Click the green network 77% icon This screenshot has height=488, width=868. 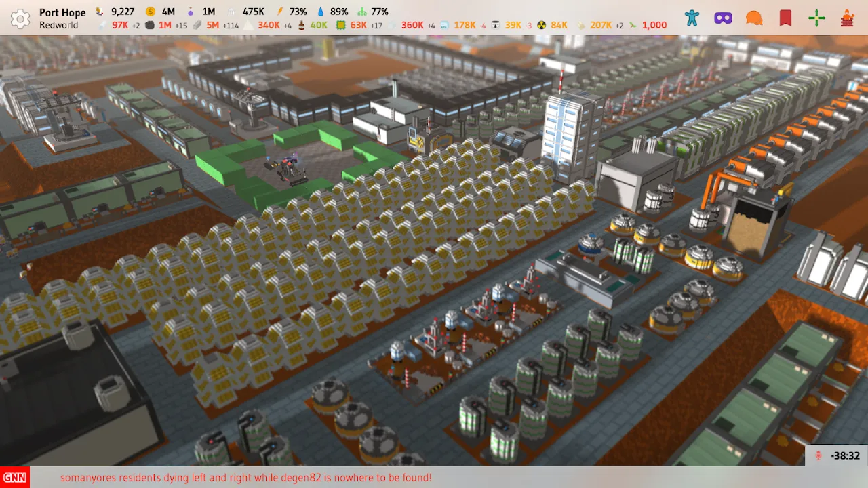[362, 12]
